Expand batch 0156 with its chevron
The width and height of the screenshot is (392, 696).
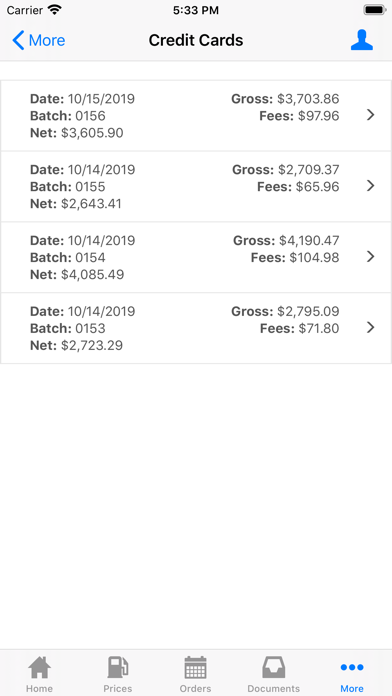tap(371, 115)
